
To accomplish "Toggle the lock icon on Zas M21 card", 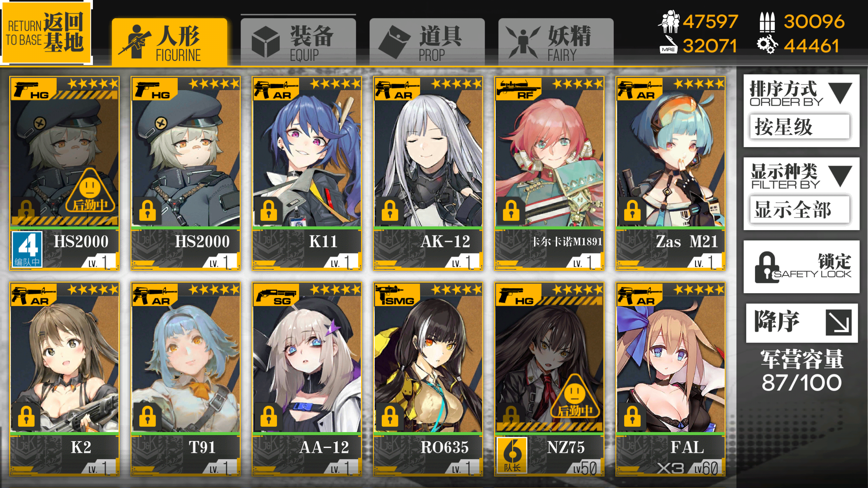I will pyautogui.click(x=632, y=210).
